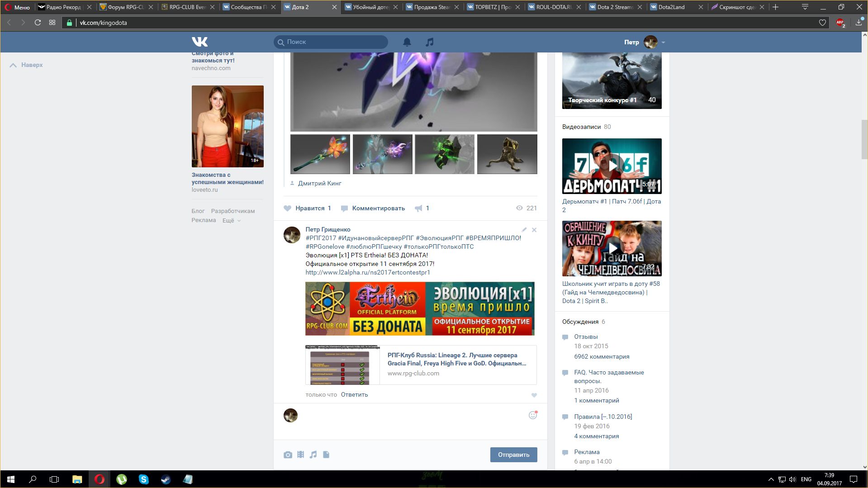Open the Эволюция x1 banner image
This screenshot has height=488, width=868.
(420, 308)
